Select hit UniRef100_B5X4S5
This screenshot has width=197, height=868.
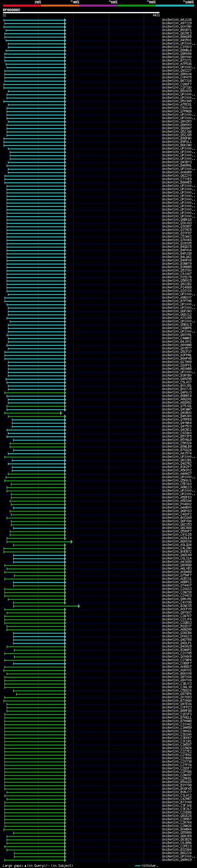(x=177, y=91)
